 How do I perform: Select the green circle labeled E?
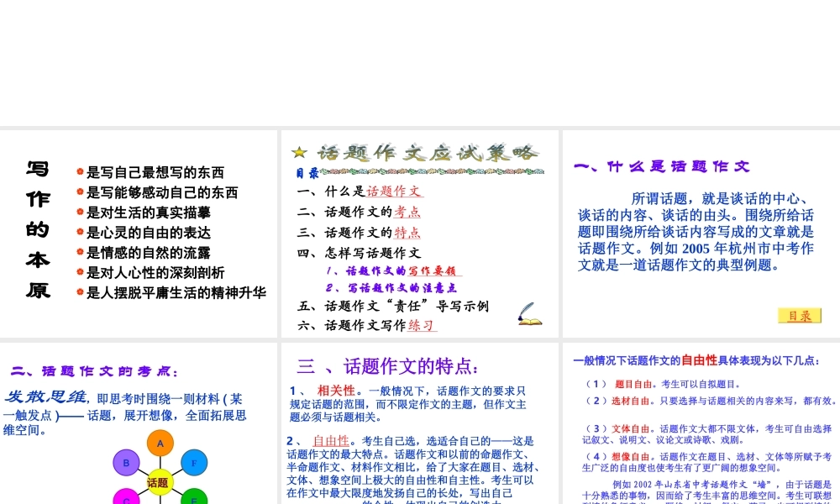[194, 499]
